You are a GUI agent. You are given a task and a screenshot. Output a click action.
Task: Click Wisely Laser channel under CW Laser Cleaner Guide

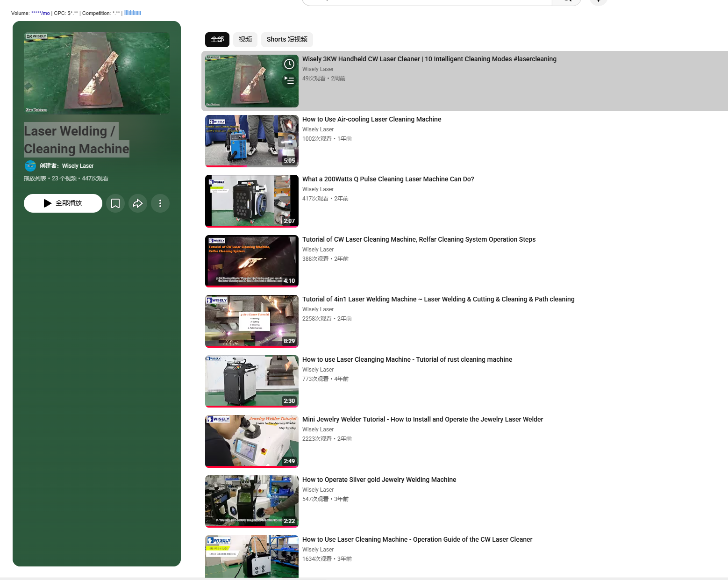coord(318,550)
